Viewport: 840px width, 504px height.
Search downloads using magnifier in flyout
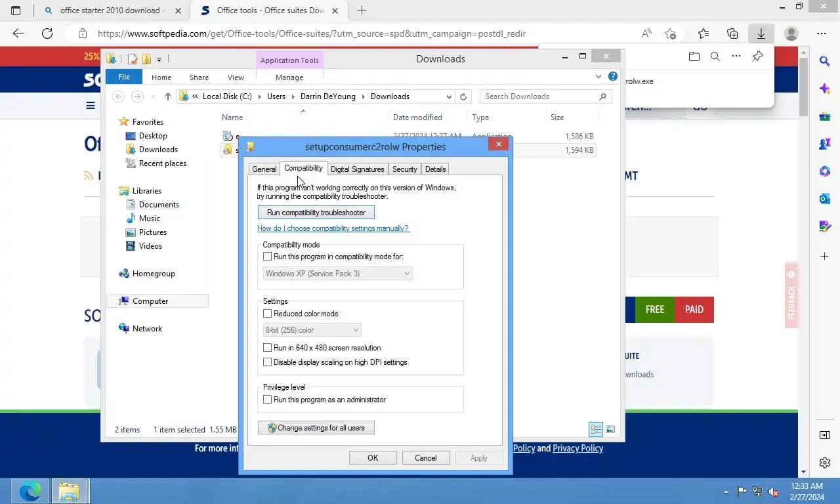click(x=715, y=57)
